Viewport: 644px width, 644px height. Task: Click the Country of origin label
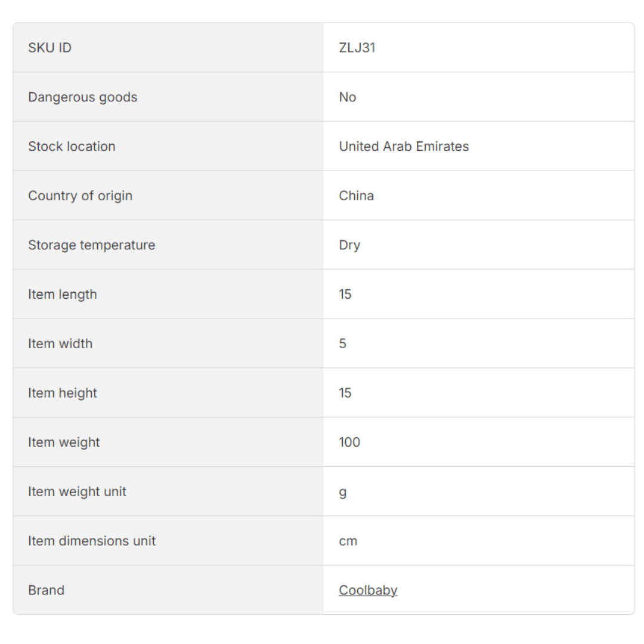(80, 196)
